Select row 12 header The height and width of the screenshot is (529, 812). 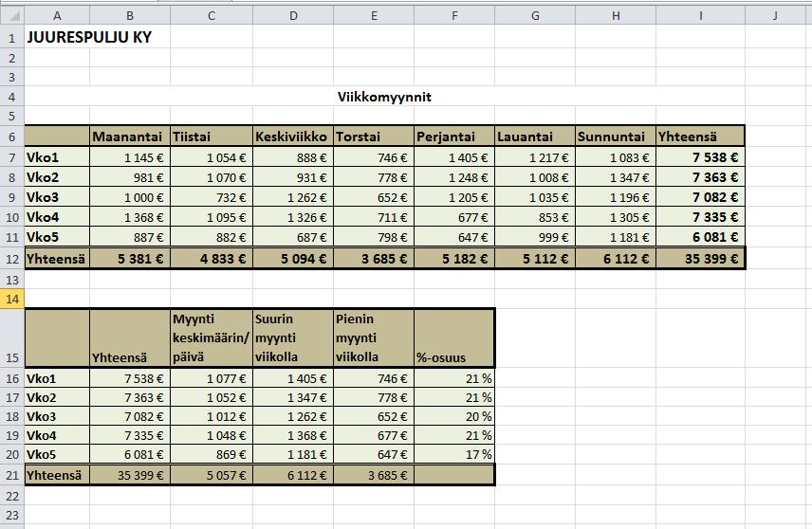coord(12,258)
